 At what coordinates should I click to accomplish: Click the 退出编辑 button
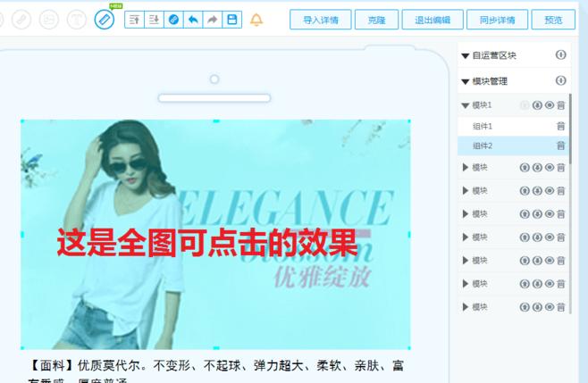tap(433, 20)
